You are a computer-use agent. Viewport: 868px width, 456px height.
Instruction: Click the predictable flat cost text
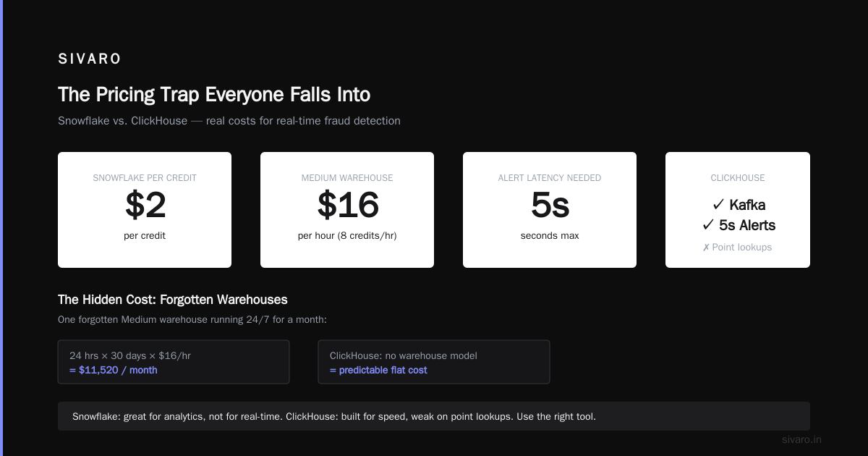click(x=378, y=370)
